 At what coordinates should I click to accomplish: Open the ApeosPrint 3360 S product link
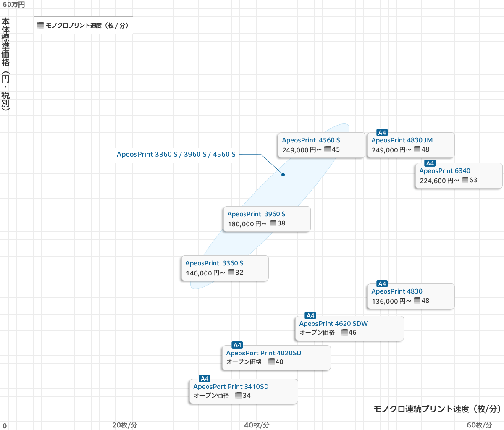214,263
